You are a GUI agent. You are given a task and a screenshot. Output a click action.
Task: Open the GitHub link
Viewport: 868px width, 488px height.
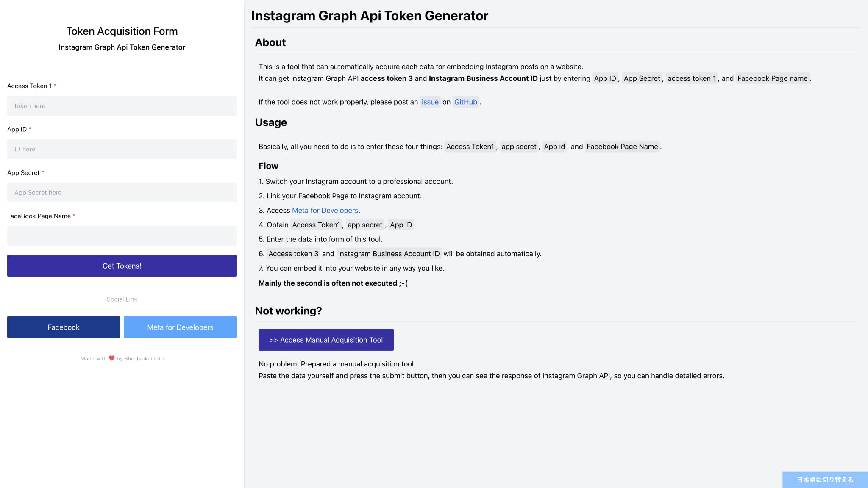click(x=465, y=102)
